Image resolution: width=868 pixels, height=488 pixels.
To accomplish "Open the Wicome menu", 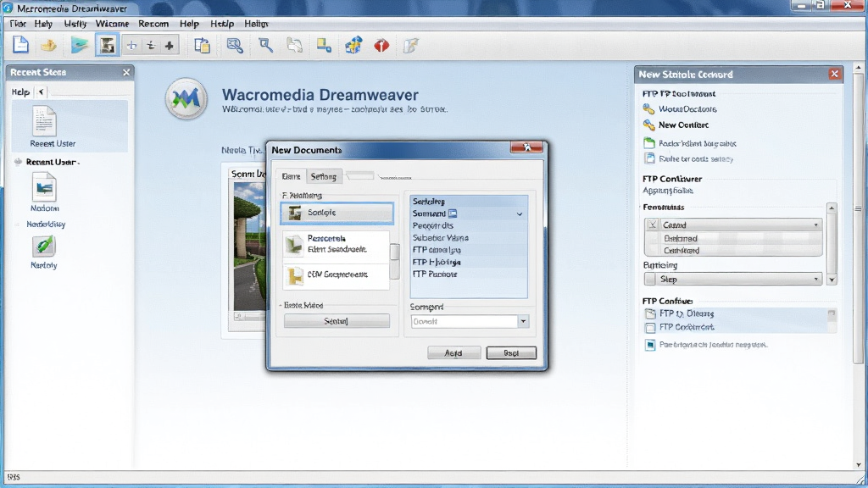I will click(x=112, y=24).
